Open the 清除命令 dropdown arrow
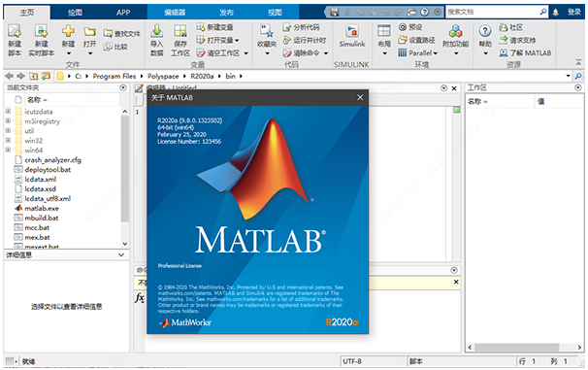 click(x=326, y=53)
